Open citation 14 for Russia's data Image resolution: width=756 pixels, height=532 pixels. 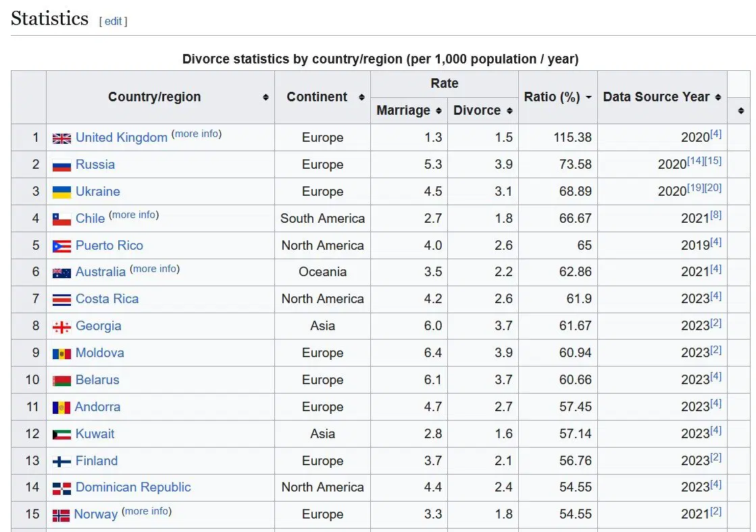pos(695,161)
